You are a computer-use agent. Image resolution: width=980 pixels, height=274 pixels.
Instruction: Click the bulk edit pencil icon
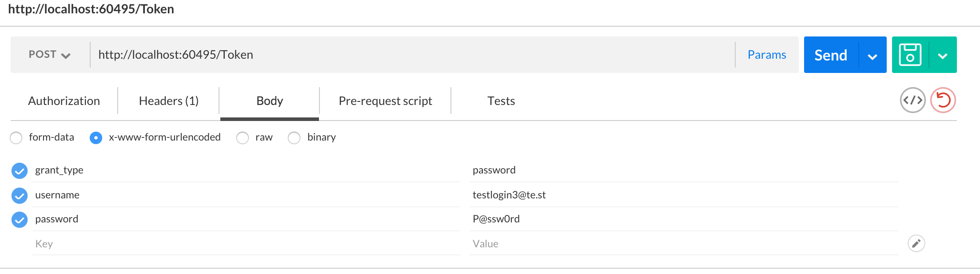[916, 243]
